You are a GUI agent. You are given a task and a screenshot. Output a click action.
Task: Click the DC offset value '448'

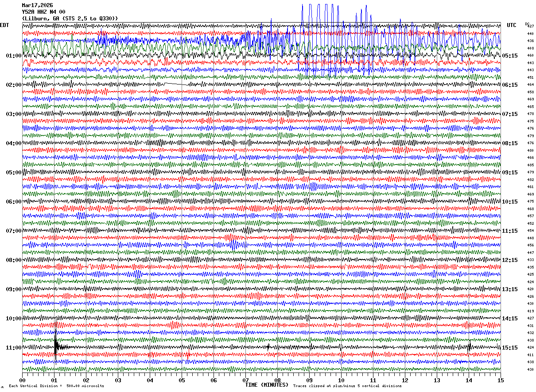pos(530,238)
